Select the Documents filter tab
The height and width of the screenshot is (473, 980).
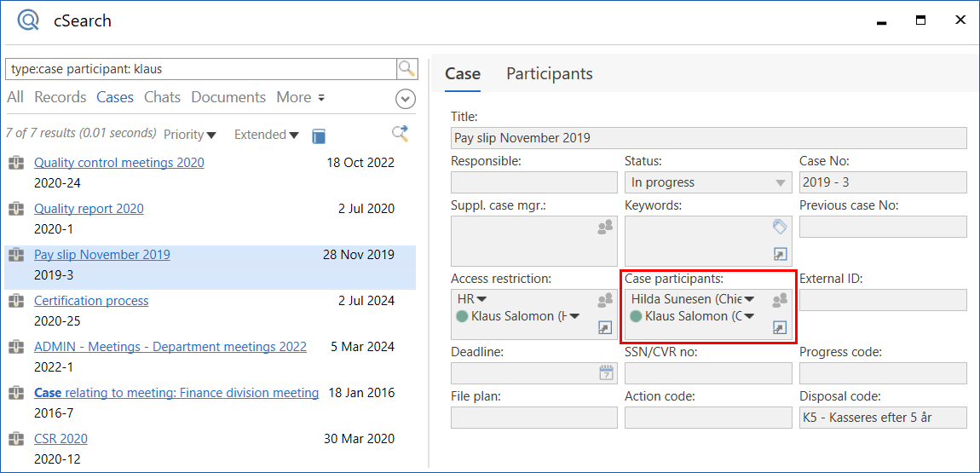coord(228,97)
